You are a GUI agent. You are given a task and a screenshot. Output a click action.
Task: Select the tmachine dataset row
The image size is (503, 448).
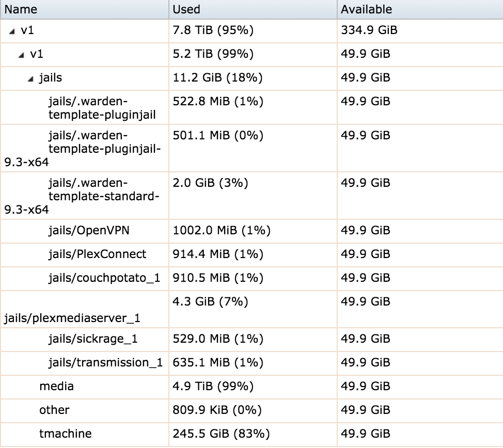point(251,435)
